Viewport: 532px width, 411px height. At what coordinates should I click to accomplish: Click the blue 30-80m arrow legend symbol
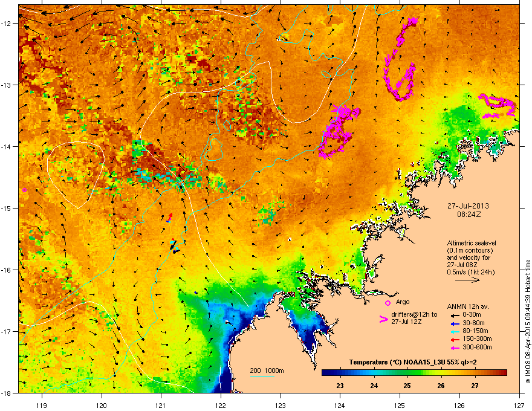click(455, 323)
